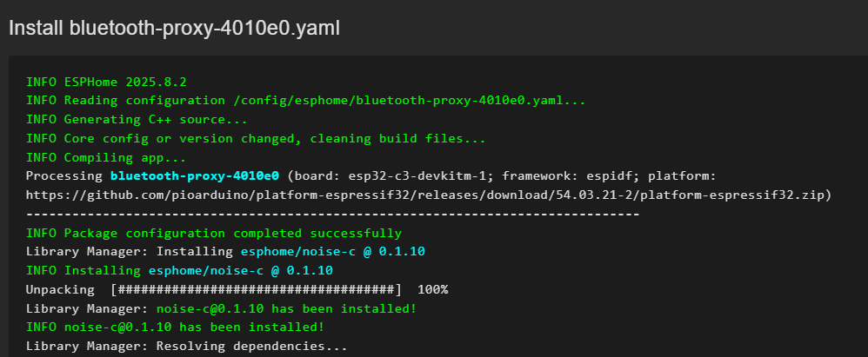Screen dimensions: 868x357
Task: Open the github.com pioarduino platform-espressif32 URL
Action: pyautogui.click(x=426, y=195)
